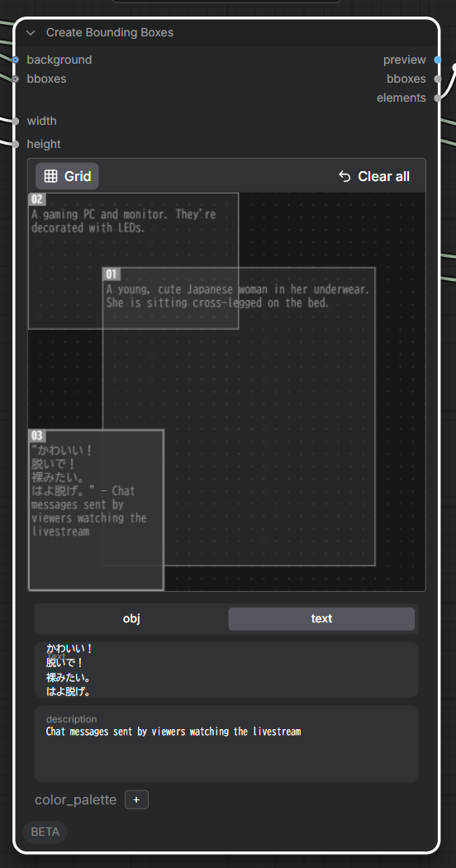The image size is (456, 868).
Task: Click the BETA badge
Action: coord(45,832)
